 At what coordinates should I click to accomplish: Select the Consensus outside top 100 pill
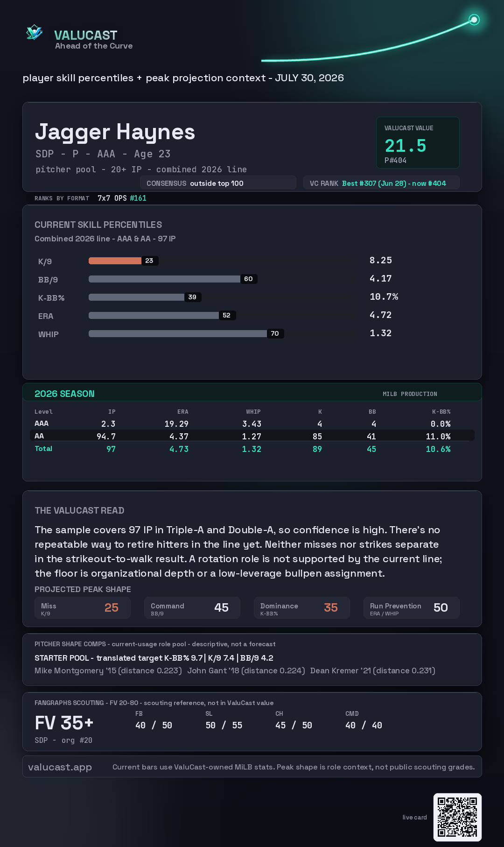pos(218,183)
